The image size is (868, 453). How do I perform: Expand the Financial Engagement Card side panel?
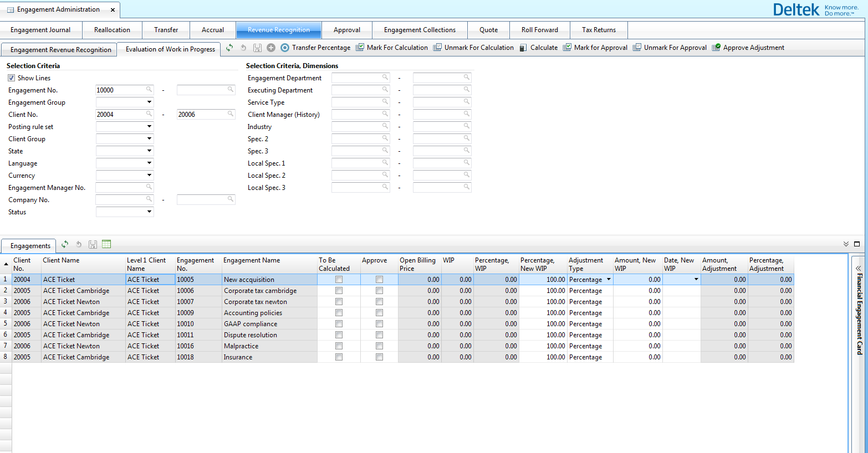click(x=859, y=268)
